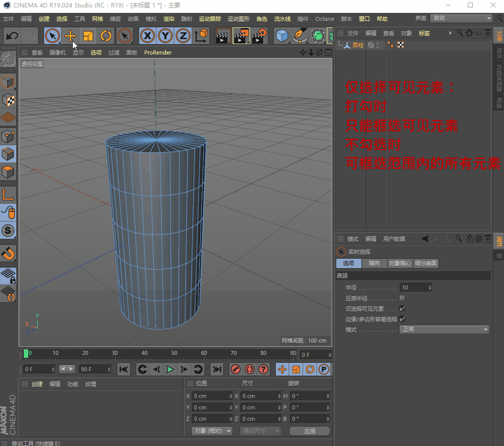
Task: Toggle the X axis lock
Action: click(x=148, y=36)
